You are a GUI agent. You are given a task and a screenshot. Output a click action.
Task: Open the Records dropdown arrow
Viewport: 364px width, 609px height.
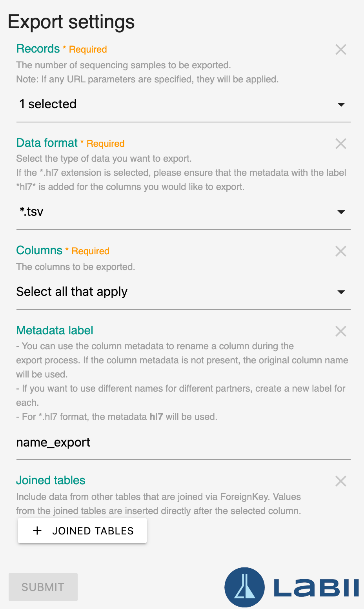pyautogui.click(x=341, y=104)
